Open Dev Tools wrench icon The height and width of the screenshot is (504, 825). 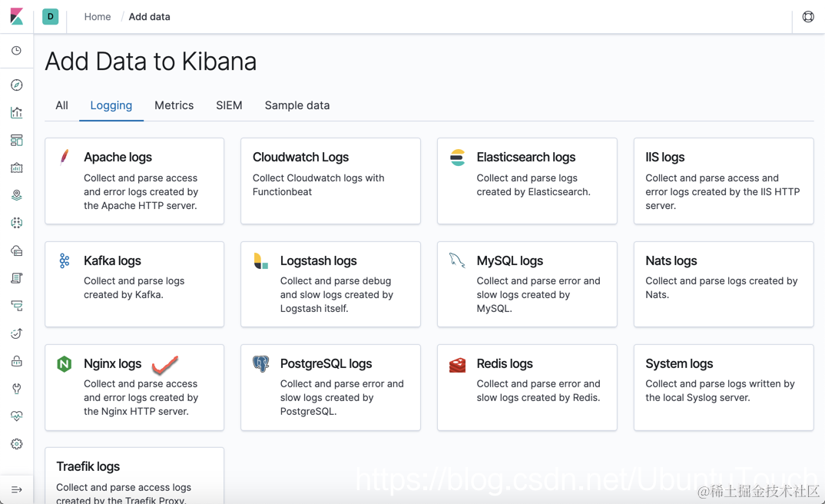pyautogui.click(x=16, y=389)
